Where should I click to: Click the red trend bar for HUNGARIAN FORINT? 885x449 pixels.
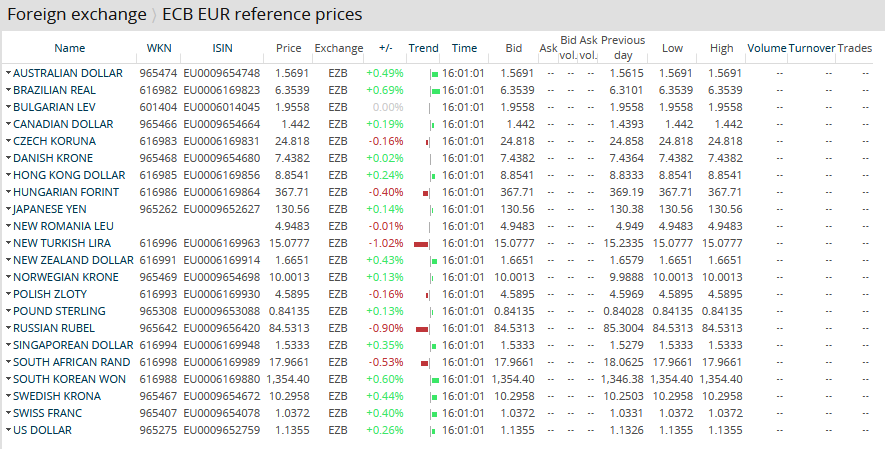click(425, 193)
